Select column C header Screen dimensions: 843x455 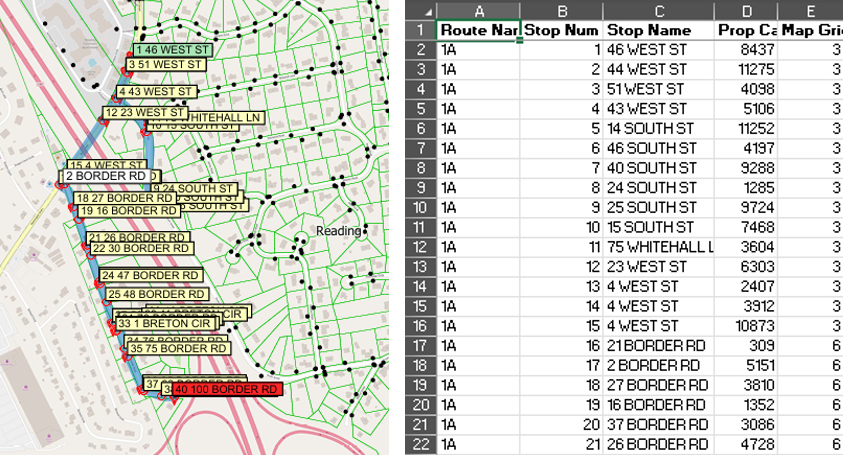[658, 10]
